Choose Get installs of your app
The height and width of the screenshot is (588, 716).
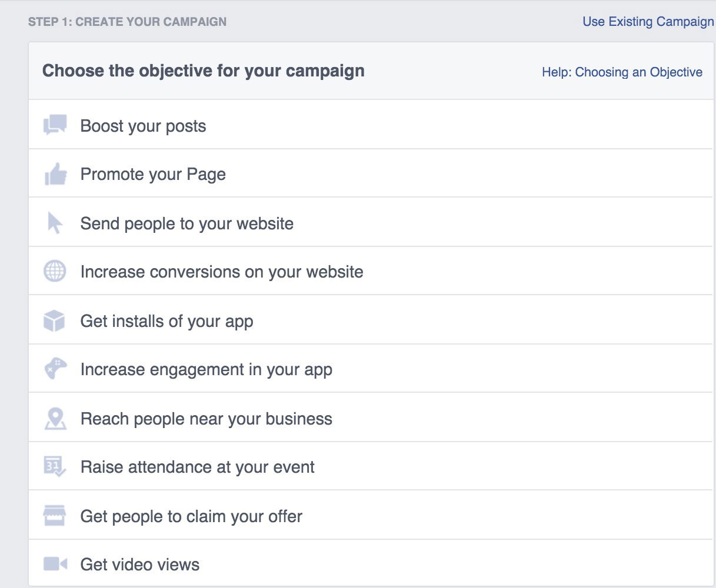click(x=166, y=322)
